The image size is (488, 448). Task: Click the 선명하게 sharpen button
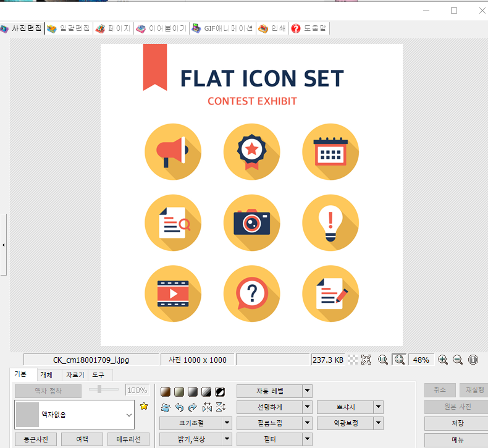point(269,407)
